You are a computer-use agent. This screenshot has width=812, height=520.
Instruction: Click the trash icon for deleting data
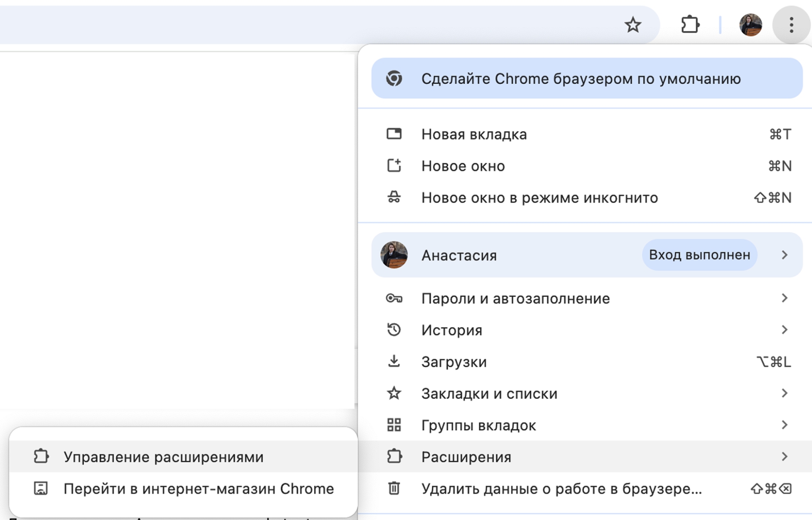(394, 488)
